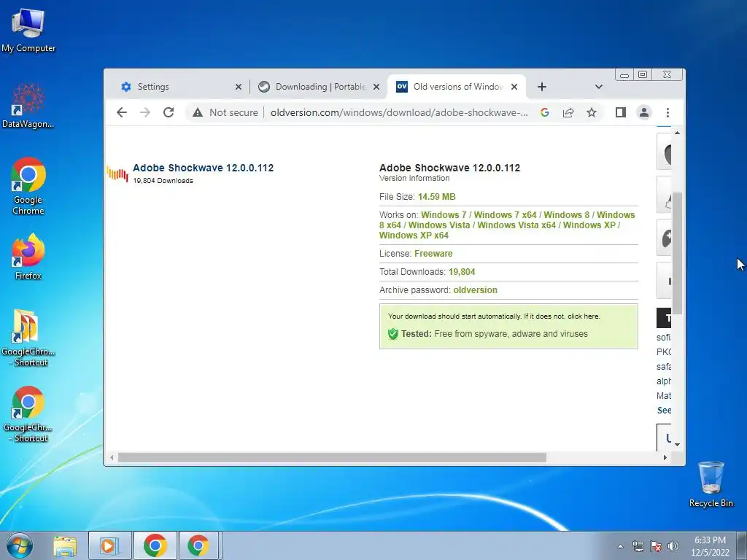Click the Windows 7 compatibility link
This screenshot has width=747, height=560.
pyautogui.click(x=443, y=215)
